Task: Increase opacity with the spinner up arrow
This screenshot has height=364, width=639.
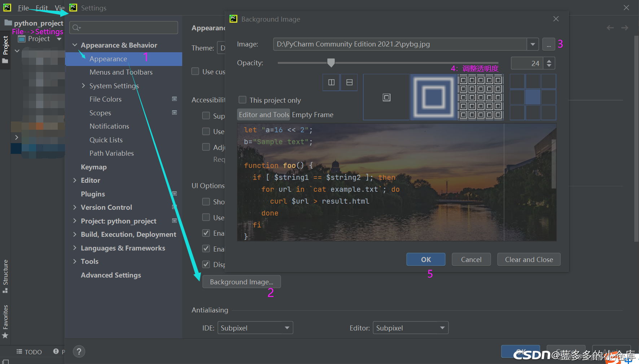Action: tap(549, 61)
